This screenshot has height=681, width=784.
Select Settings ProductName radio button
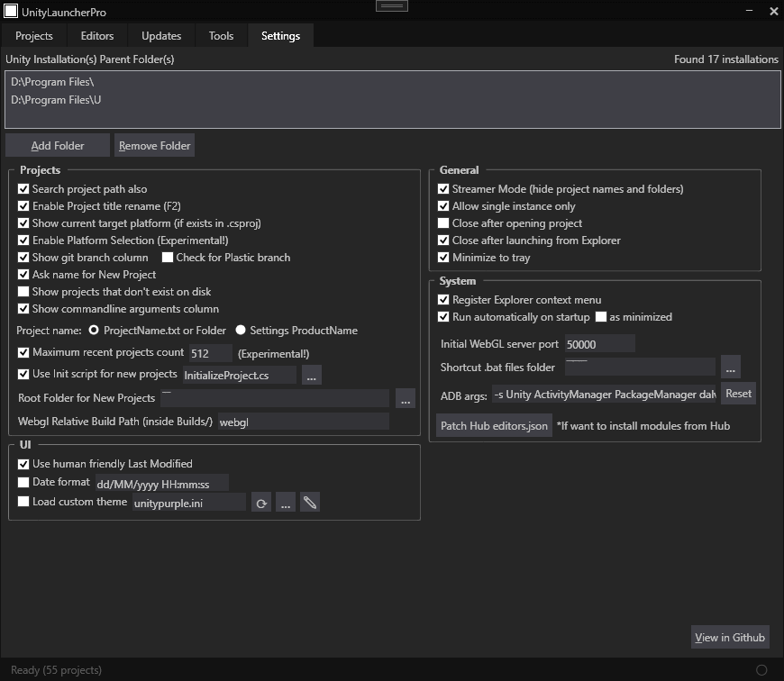coord(241,331)
